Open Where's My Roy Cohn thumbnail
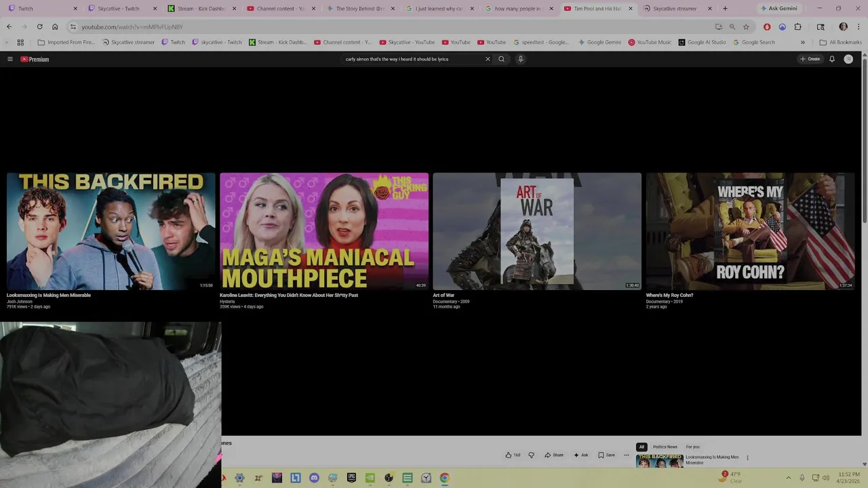The width and height of the screenshot is (868, 488). 750,231
